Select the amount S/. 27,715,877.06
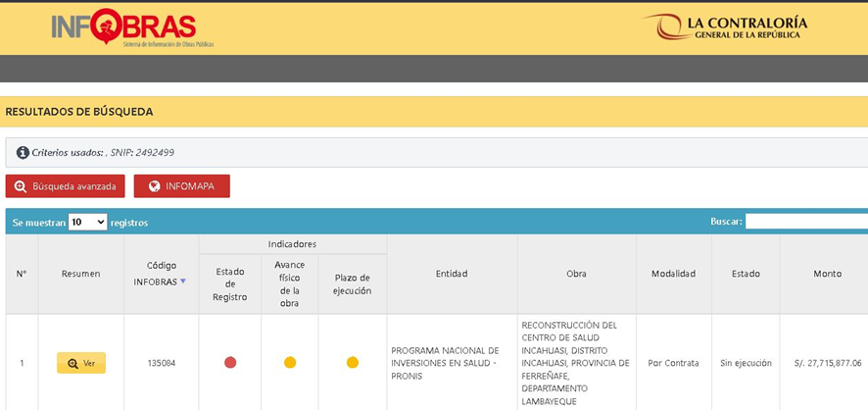868x410 pixels. click(x=827, y=363)
